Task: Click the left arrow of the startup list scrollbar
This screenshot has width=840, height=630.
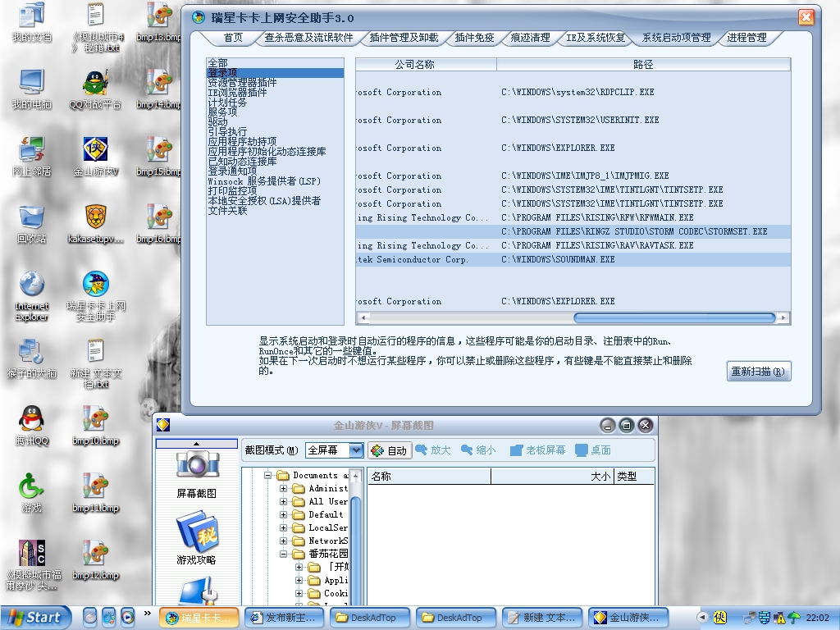Action: pyautogui.click(x=363, y=317)
